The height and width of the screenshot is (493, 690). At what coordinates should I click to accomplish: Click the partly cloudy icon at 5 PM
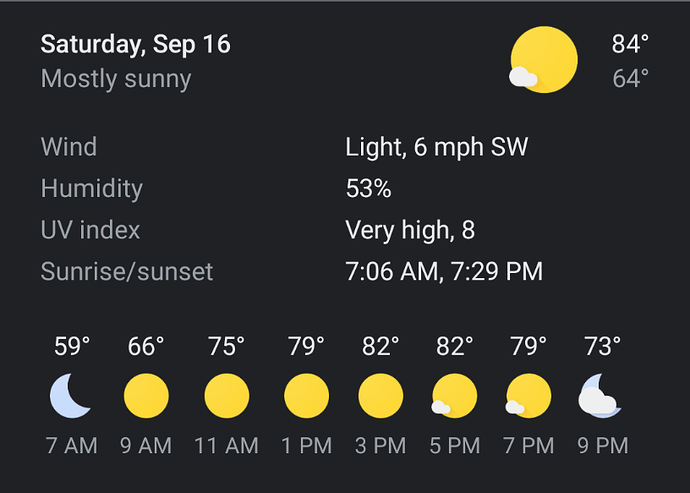(454, 396)
